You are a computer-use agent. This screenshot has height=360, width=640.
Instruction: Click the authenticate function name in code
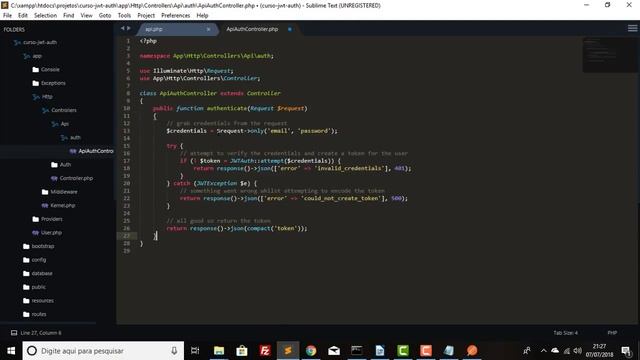click(227, 109)
